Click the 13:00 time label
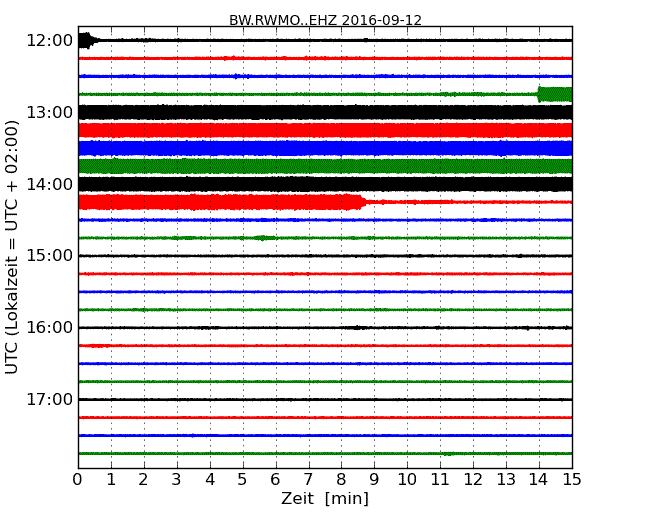Image resolution: width=650 pixels, height=520 pixels. coord(50,112)
